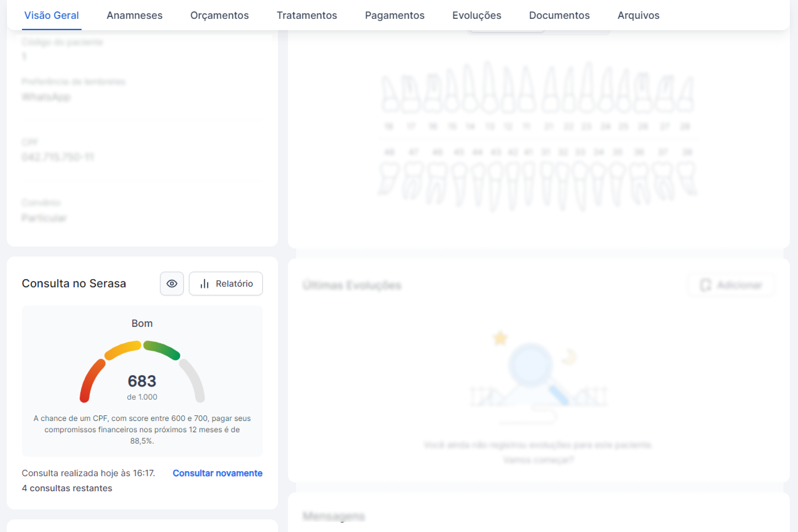This screenshot has width=798, height=532.
Task: Open the Serasa Relatório report
Action: point(234,284)
